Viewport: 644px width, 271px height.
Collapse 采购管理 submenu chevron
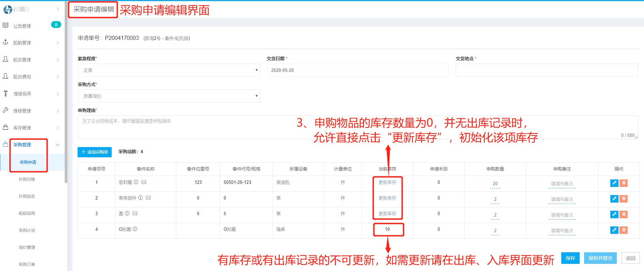coord(58,145)
